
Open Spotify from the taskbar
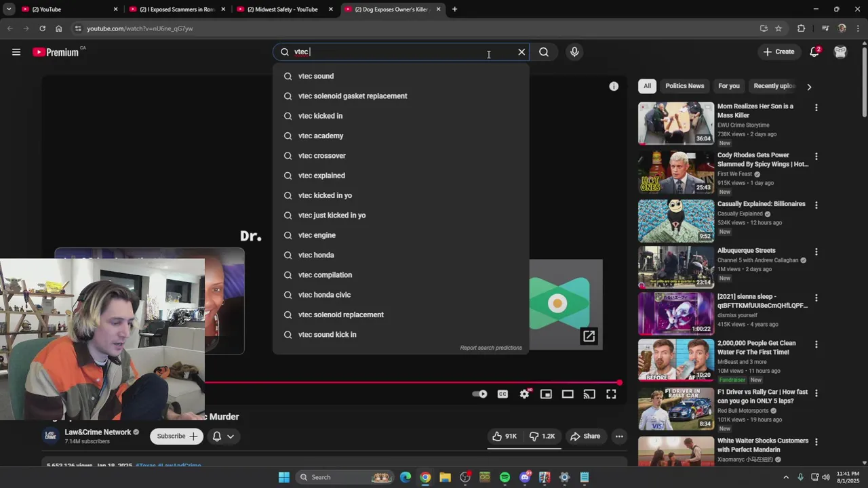[505, 477]
